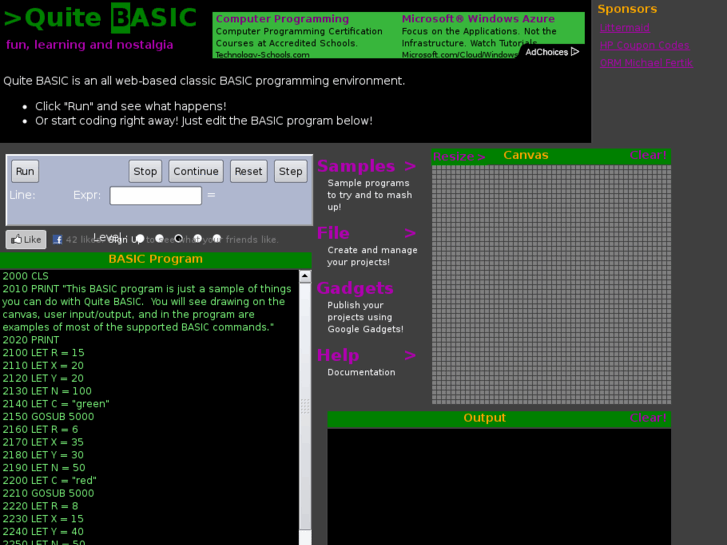Click the BASIC Program header bar

(156, 259)
